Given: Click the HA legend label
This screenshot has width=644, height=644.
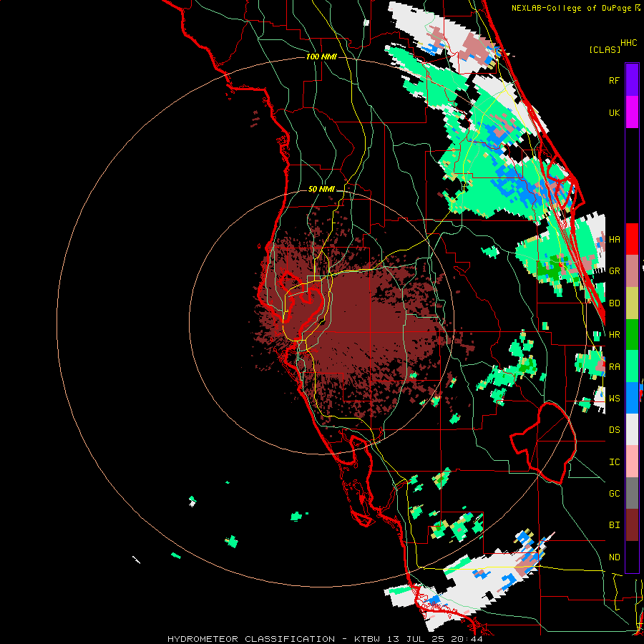Looking at the screenshot, I should (614, 240).
